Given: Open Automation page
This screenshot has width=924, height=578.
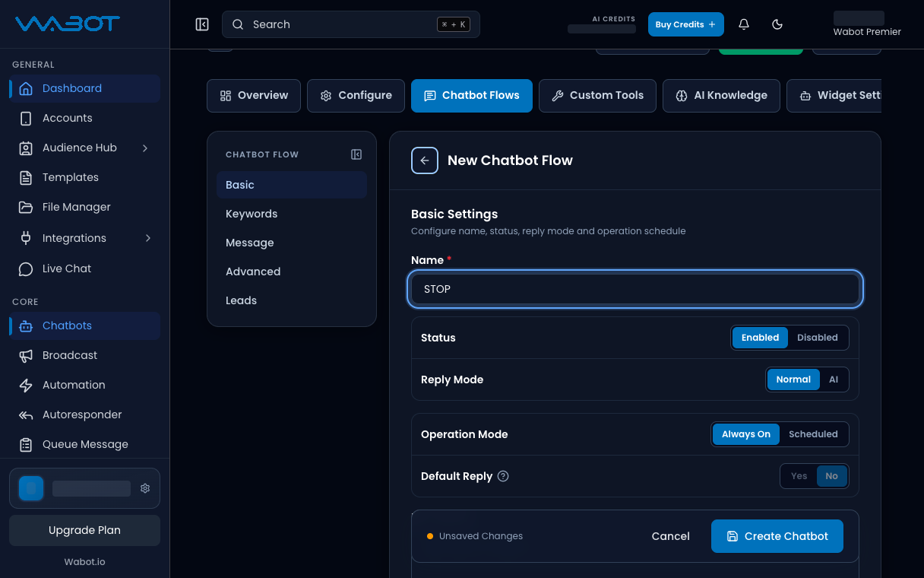Looking at the screenshot, I should (84, 385).
